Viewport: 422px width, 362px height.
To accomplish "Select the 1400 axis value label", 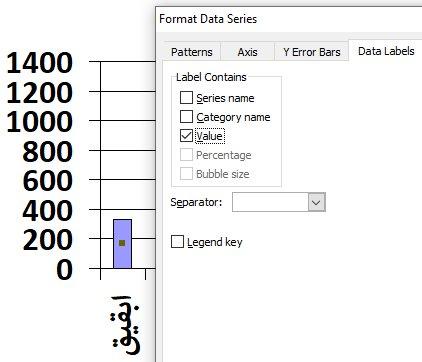I will point(40,63).
